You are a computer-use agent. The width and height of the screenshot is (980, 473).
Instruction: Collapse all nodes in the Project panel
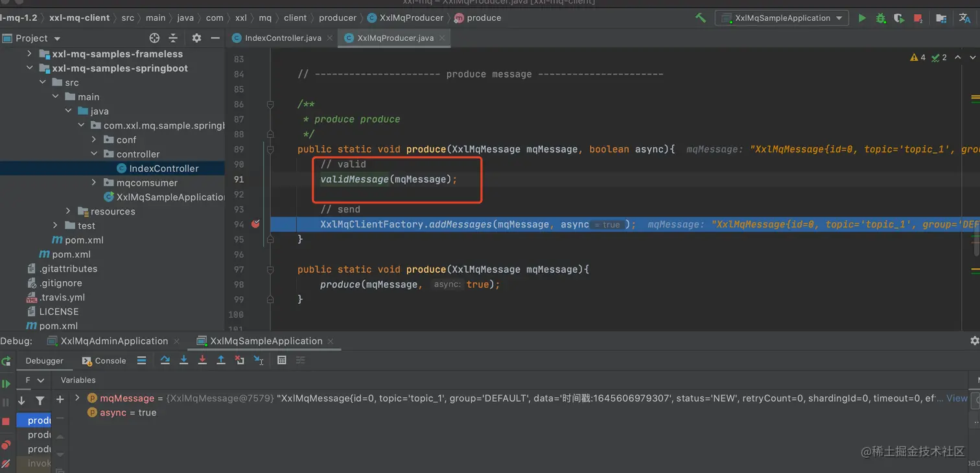(173, 38)
